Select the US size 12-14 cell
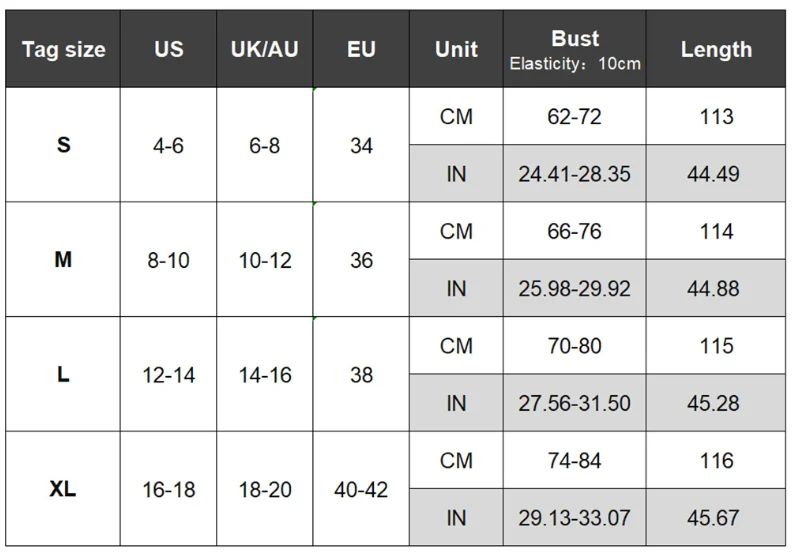The width and height of the screenshot is (792, 559). (168, 375)
